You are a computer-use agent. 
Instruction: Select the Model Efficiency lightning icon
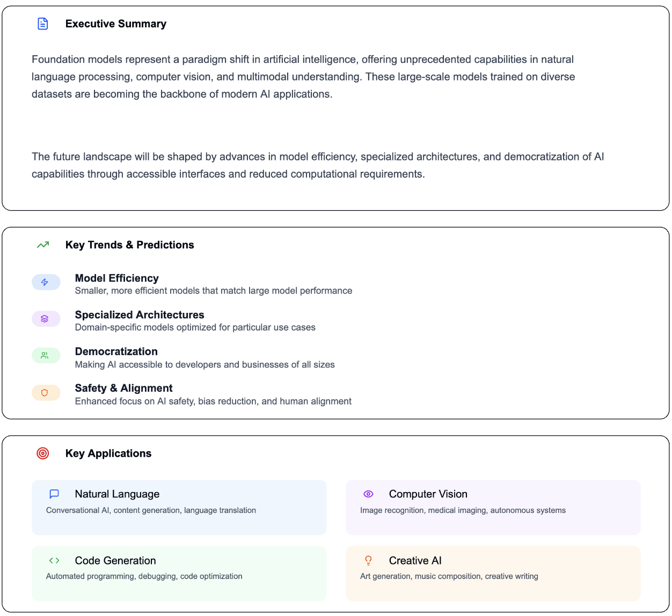coord(45,282)
